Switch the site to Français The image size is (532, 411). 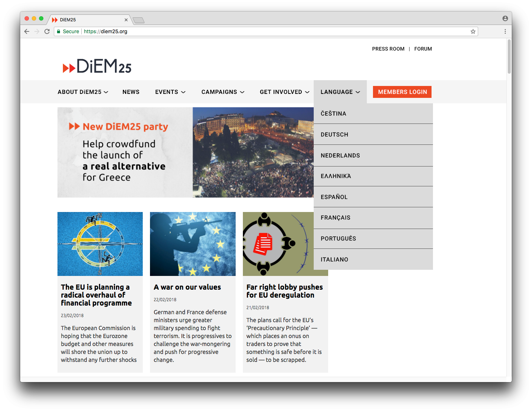[373, 218]
